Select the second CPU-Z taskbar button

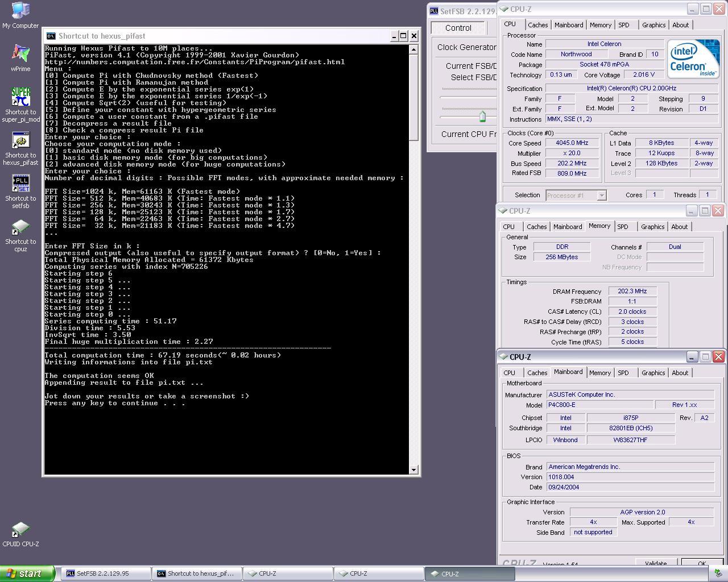click(379, 573)
